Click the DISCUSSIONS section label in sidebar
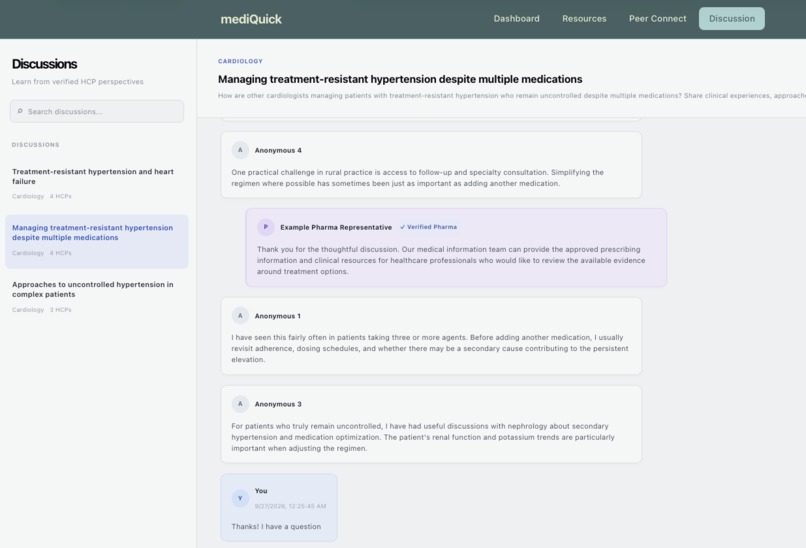806x548 pixels. coord(35,145)
